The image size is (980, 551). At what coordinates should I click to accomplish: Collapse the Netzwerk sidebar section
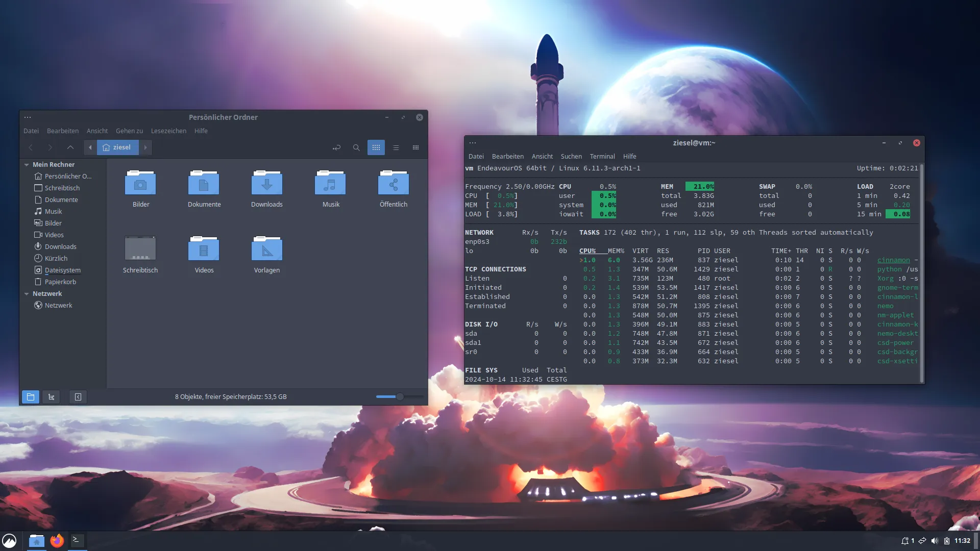tap(27, 294)
